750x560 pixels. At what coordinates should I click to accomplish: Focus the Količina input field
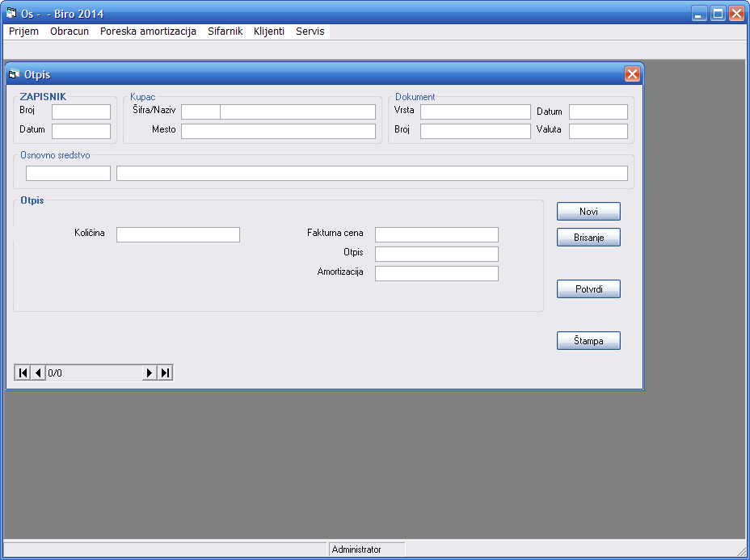[178, 234]
